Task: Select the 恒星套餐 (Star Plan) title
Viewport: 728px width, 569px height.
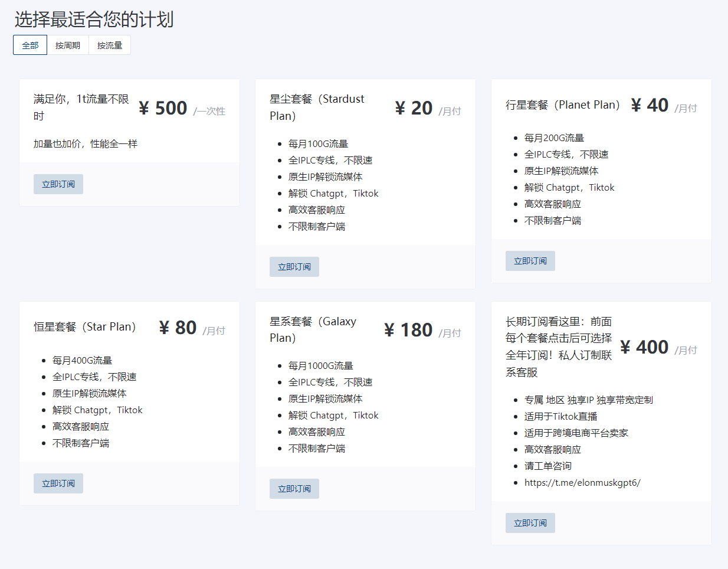Action: 84,327
